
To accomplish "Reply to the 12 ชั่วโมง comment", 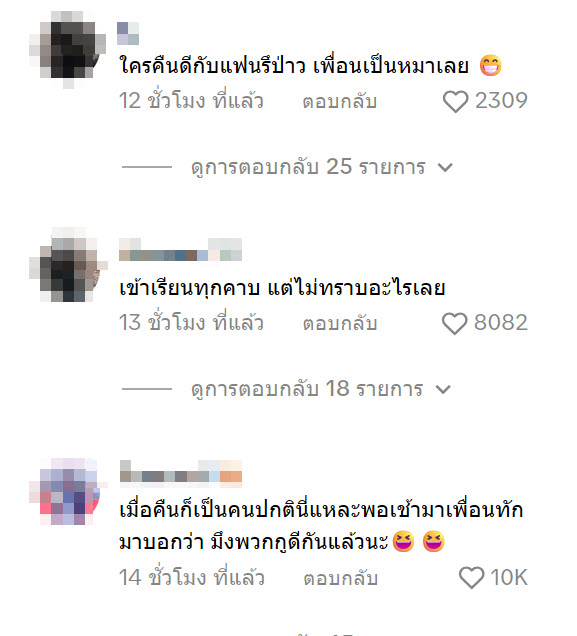I will (340, 101).
